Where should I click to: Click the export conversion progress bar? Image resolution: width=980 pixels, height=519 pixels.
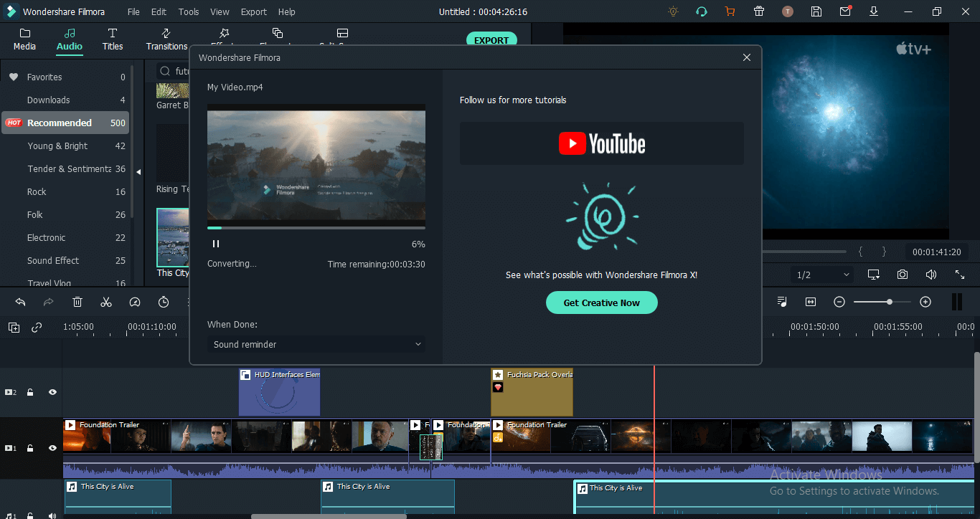tap(316, 228)
